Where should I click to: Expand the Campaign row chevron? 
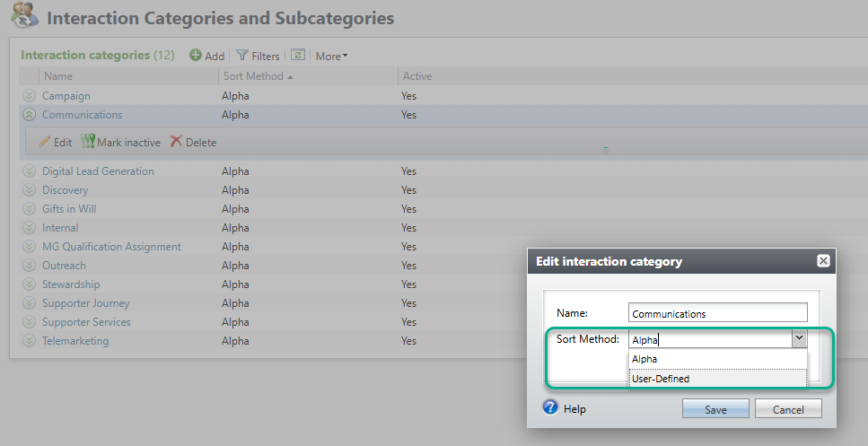(29, 96)
